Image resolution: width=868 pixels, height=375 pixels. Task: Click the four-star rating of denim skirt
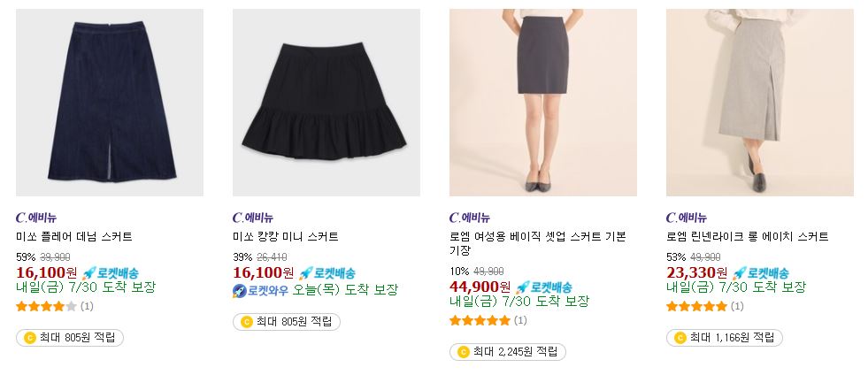pyautogui.click(x=47, y=306)
